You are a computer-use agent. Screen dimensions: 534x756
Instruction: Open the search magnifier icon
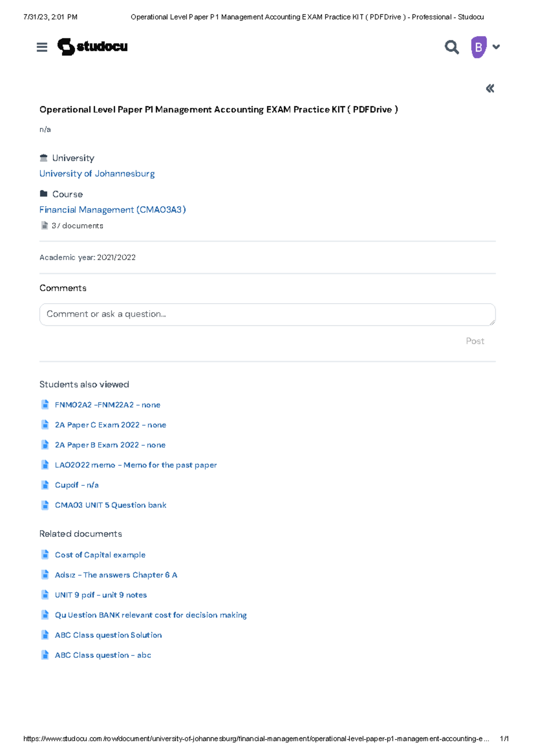(x=451, y=47)
